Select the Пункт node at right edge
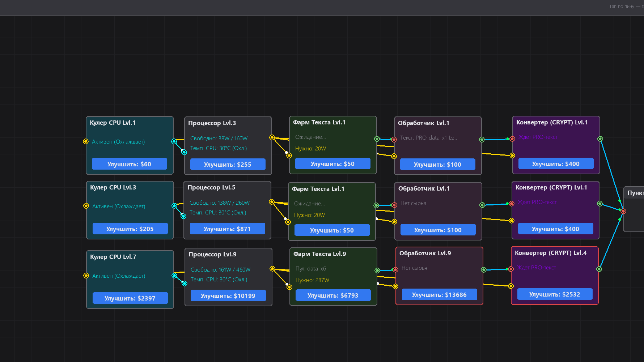Image resolution: width=644 pixels, height=362 pixels. tap(634, 209)
